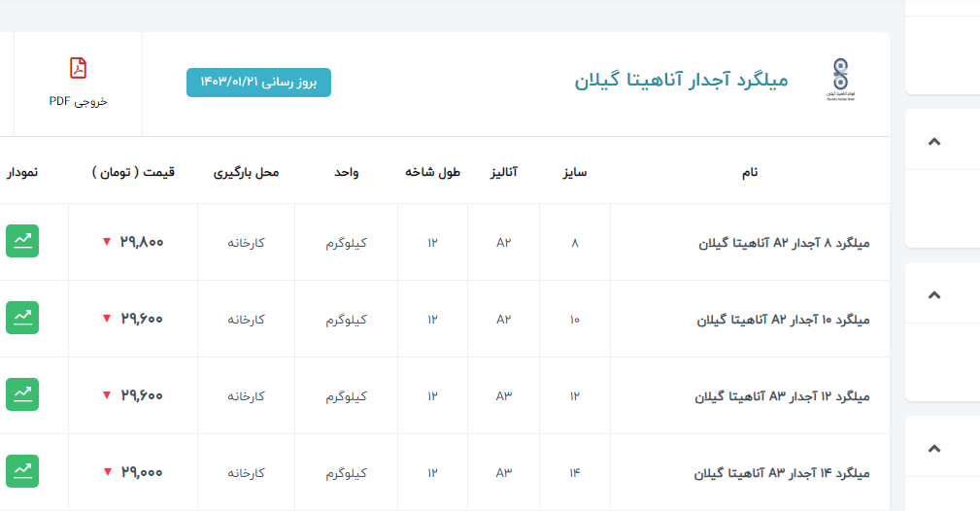Select the محل بارگیری column header
980x511 pixels.
click(x=246, y=172)
